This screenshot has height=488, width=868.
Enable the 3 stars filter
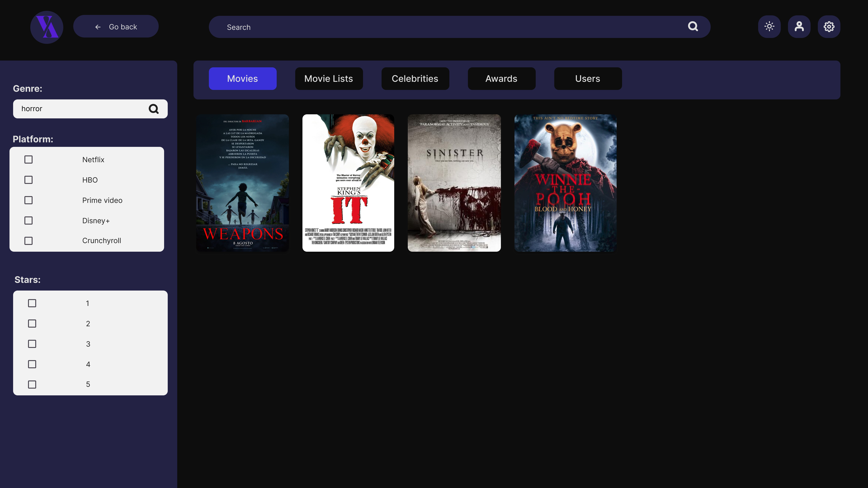point(32,343)
